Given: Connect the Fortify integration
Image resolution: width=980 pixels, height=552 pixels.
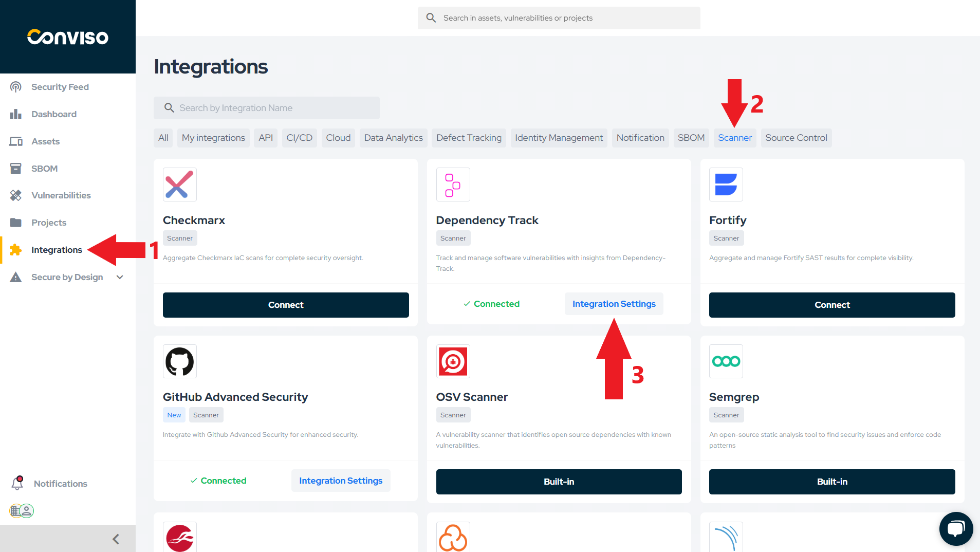Looking at the screenshot, I should (x=832, y=305).
